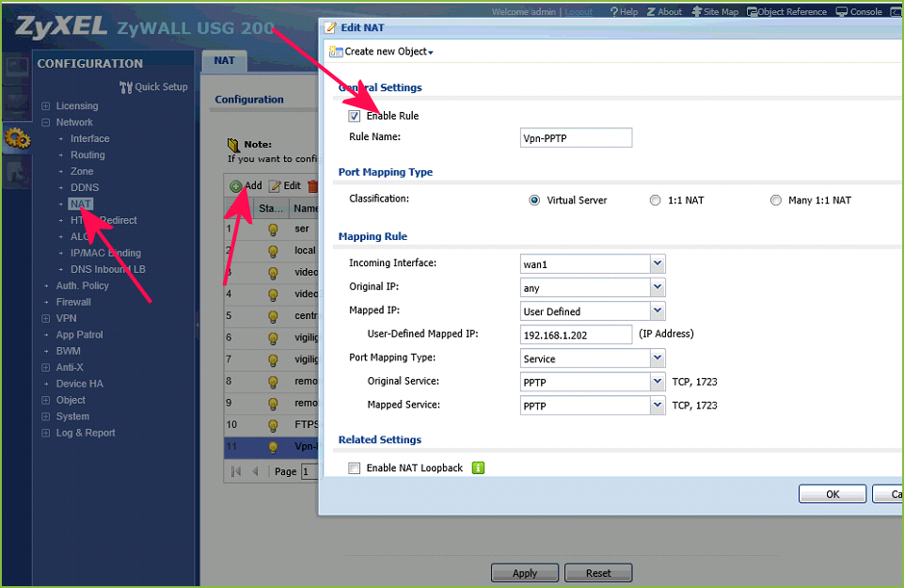This screenshot has width=904, height=588.
Task: Click the NAT Loopback green info icon
Action: click(x=478, y=469)
